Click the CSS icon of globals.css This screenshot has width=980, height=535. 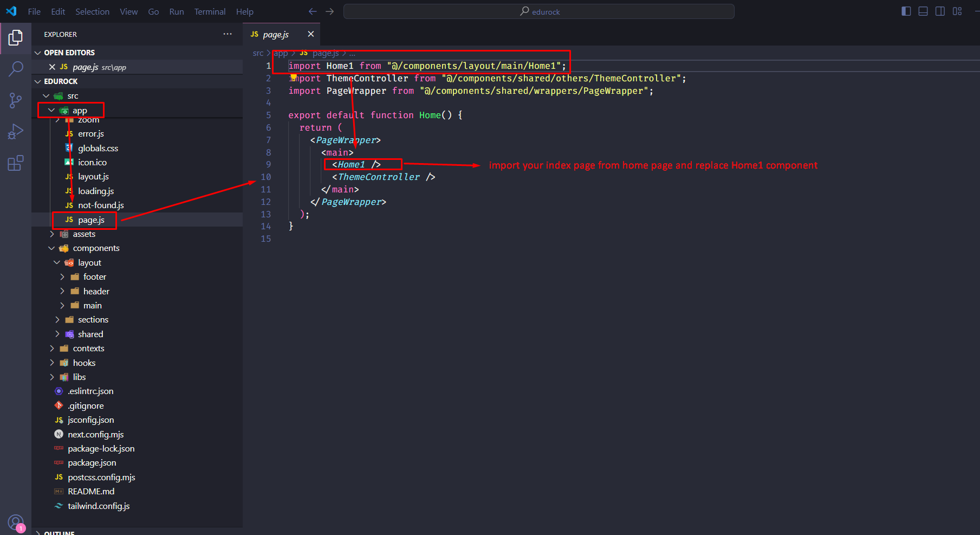point(69,148)
